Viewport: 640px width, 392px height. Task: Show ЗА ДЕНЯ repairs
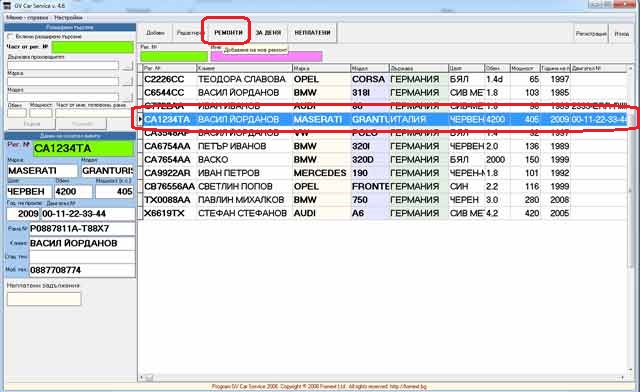point(268,33)
